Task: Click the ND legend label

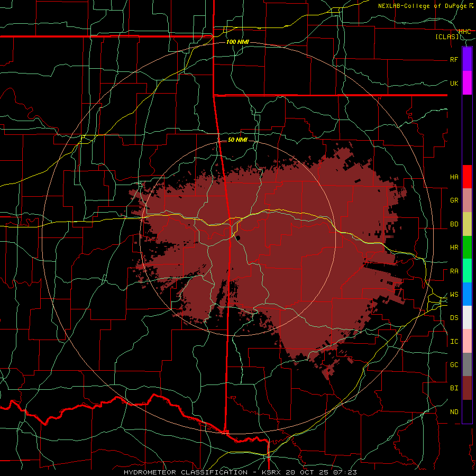Action: [x=454, y=412]
